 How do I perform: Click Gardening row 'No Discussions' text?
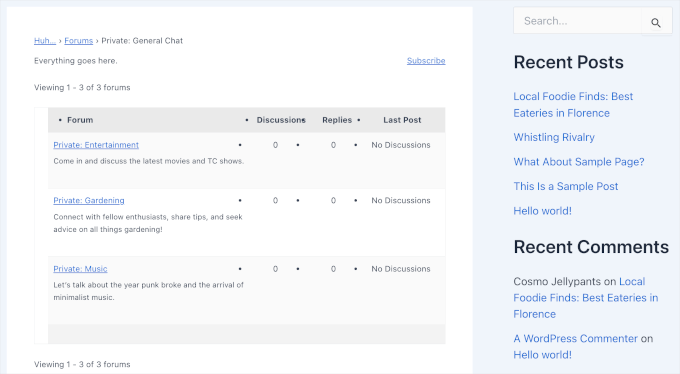(x=401, y=200)
